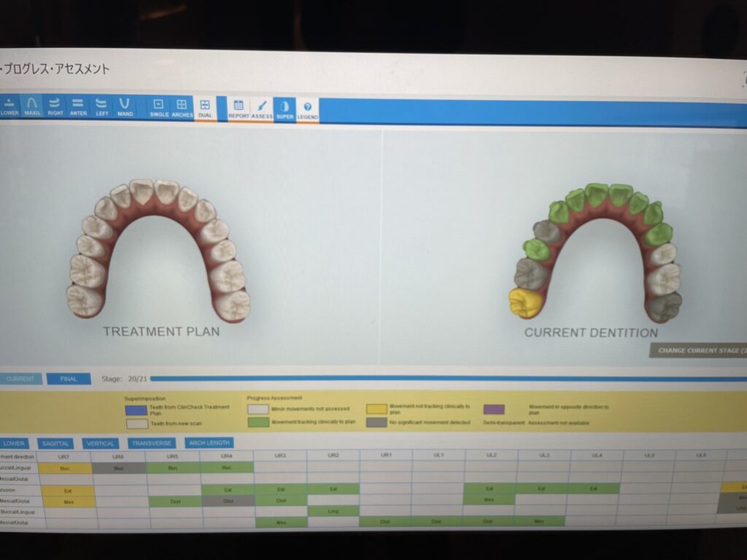
Task: Click the purple opposite-direction legend swatch
Action: pyautogui.click(x=494, y=409)
